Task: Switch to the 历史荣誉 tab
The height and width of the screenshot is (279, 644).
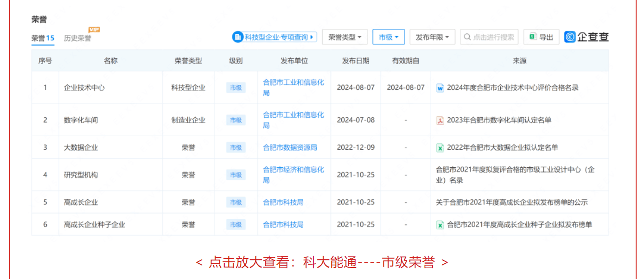Action: (77, 38)
